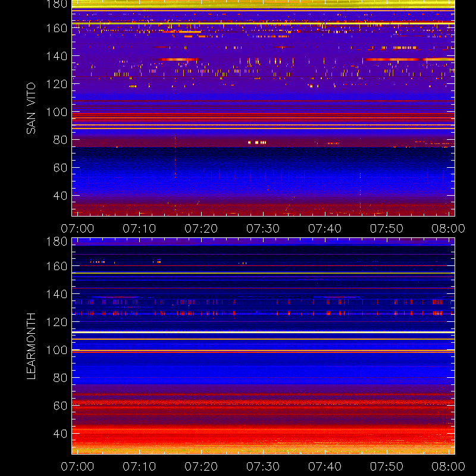Click 60 label on Learmonth axis

60,406
